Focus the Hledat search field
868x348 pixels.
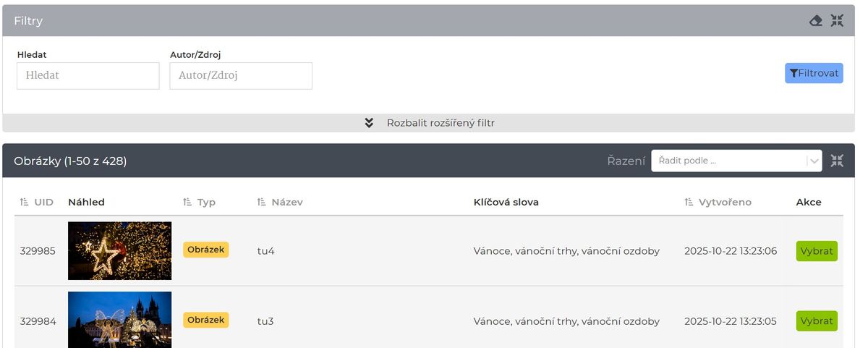click(x=88, y=75)
